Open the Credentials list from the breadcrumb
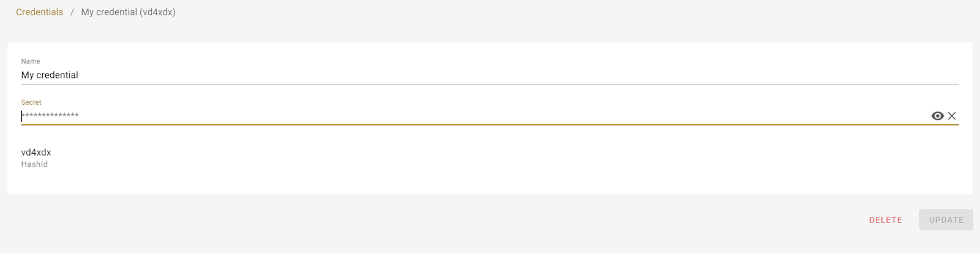This screenshot has width=980, height=253. 39,12
